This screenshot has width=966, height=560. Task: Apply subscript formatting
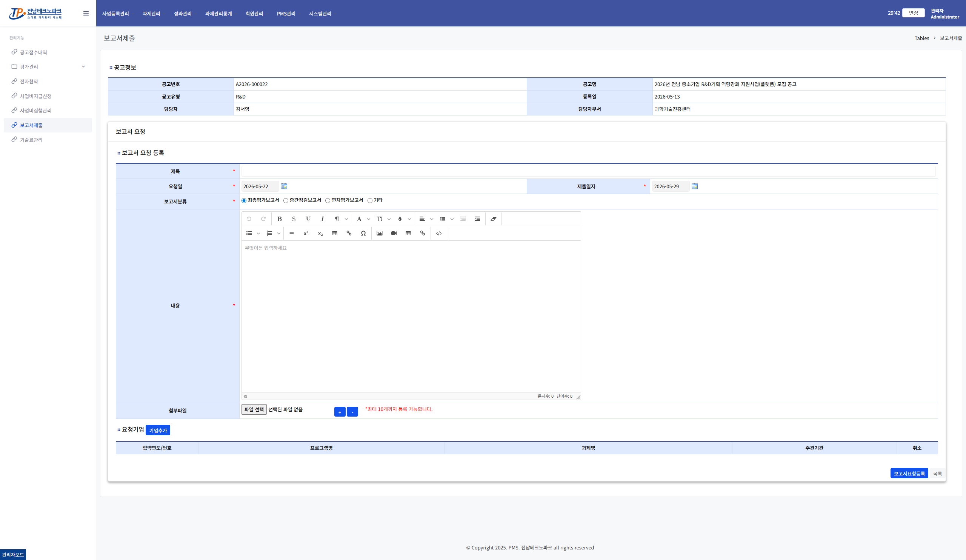coord(320,234)
